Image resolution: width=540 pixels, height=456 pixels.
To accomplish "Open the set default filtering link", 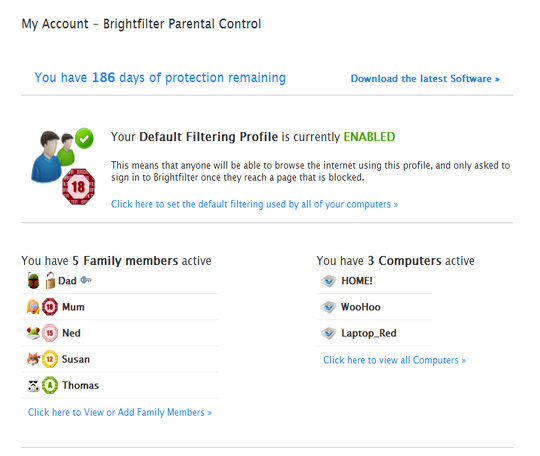I will [255, 204].
